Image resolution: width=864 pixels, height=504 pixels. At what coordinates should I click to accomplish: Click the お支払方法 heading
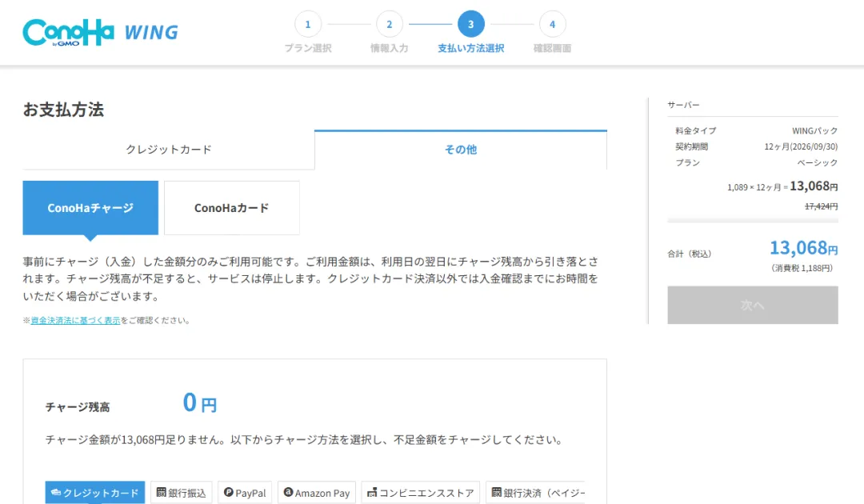[x=63, y=110]
